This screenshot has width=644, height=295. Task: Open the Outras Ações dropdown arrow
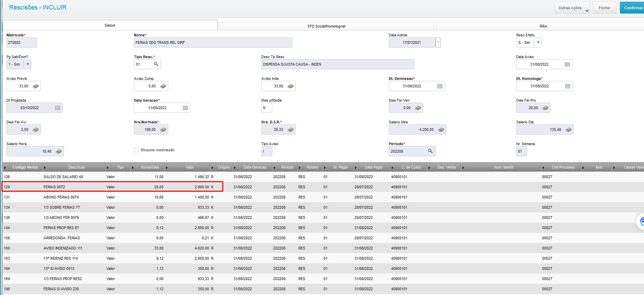point(587,11)
